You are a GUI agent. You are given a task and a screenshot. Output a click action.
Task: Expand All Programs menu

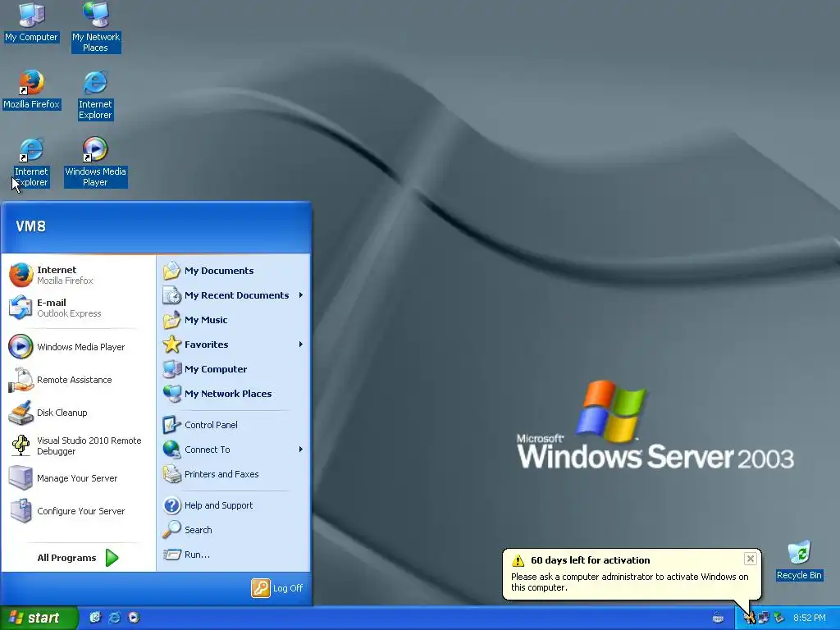(x=78, y=558)
